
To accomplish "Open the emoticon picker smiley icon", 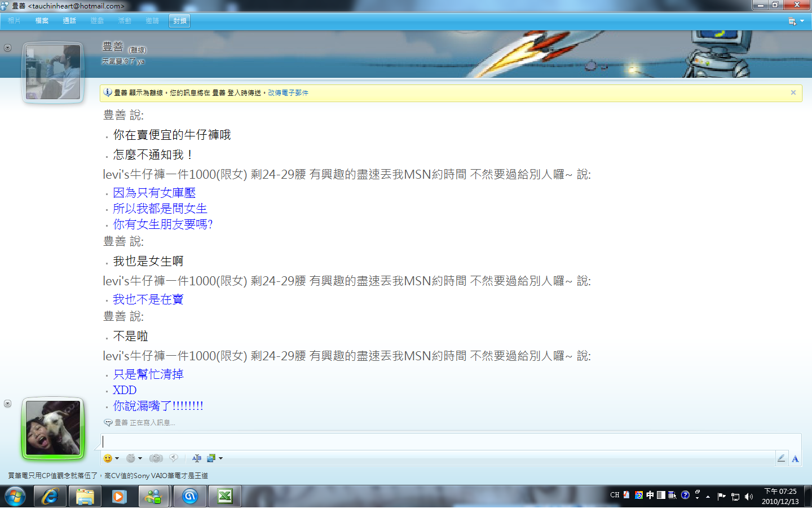I will pos(108,458).
